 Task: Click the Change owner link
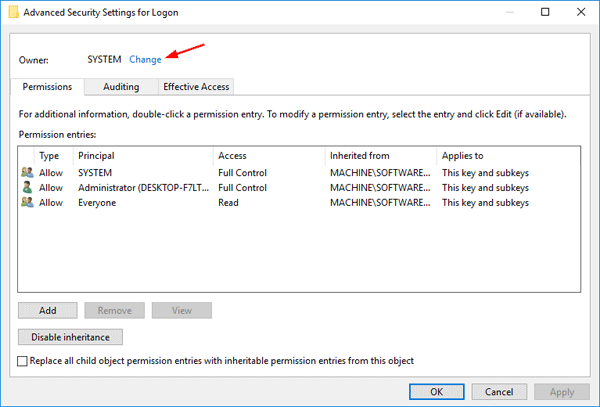pyautogui.click(x=145, y=60)
